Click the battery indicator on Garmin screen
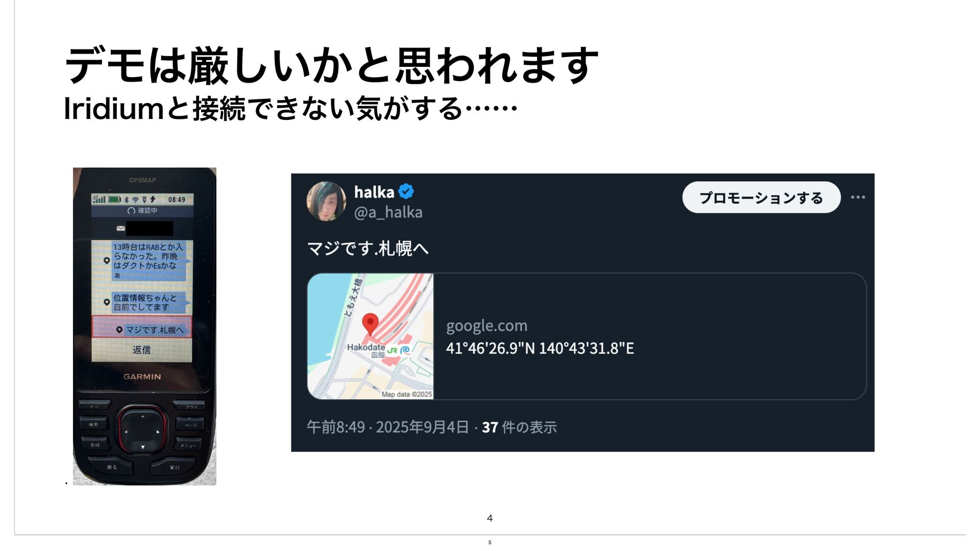This screenshot has height=551, width=980. point(115,199)
